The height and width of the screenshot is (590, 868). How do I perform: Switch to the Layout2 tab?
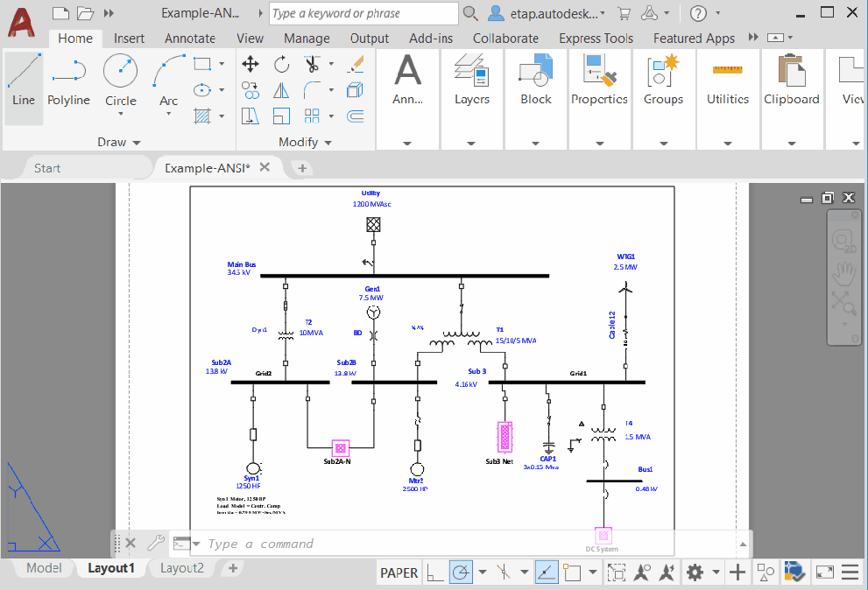point(181,568)
